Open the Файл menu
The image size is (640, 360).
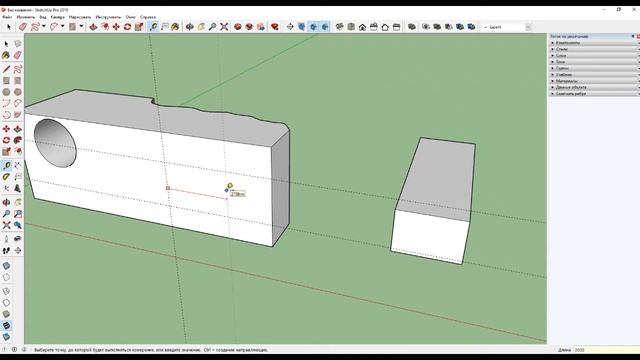point(7,17)
